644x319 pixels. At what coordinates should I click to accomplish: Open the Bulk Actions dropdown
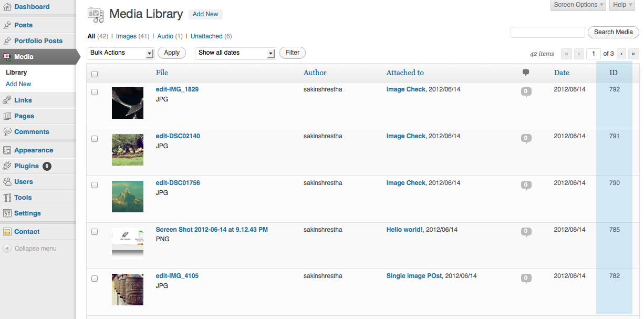click(120, 53)
